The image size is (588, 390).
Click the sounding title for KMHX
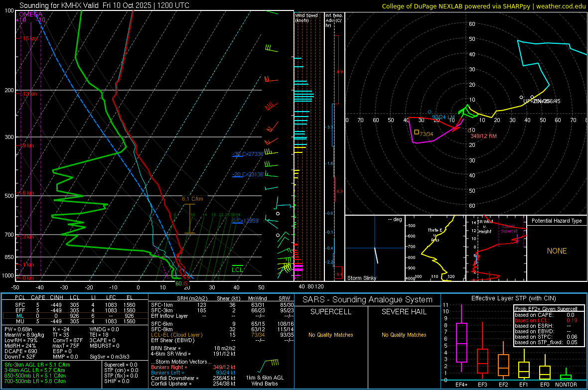[x=104, y=5]
